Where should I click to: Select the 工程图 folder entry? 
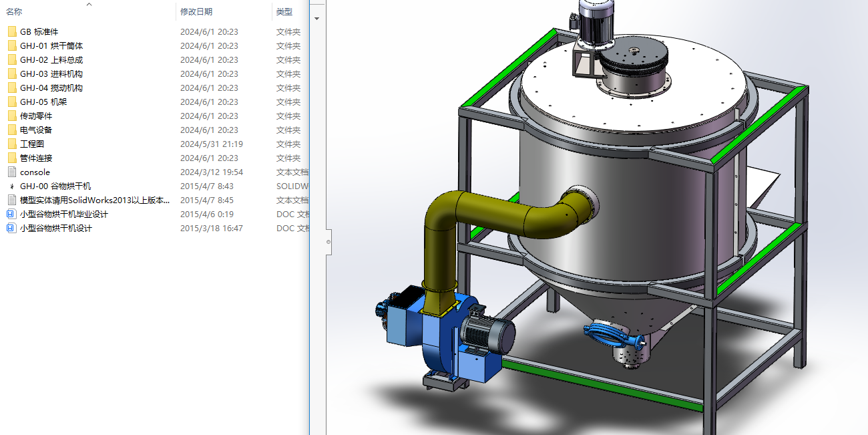(32, 144)
